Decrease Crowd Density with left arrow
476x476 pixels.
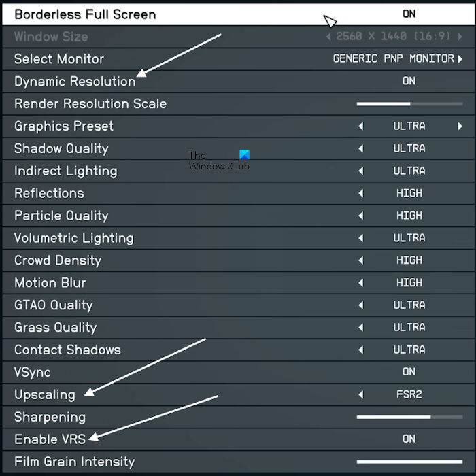coord(361,260)
